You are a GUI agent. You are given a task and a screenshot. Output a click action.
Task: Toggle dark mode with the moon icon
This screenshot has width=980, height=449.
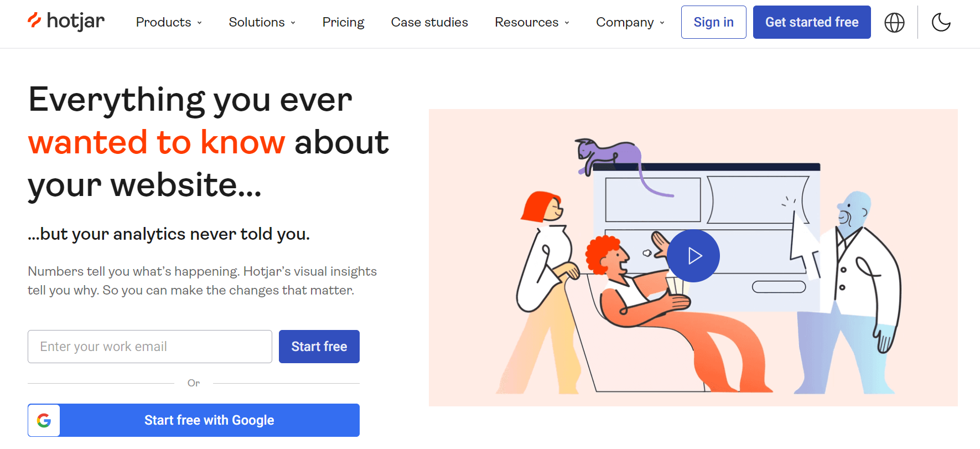click(x=941, y=23)
